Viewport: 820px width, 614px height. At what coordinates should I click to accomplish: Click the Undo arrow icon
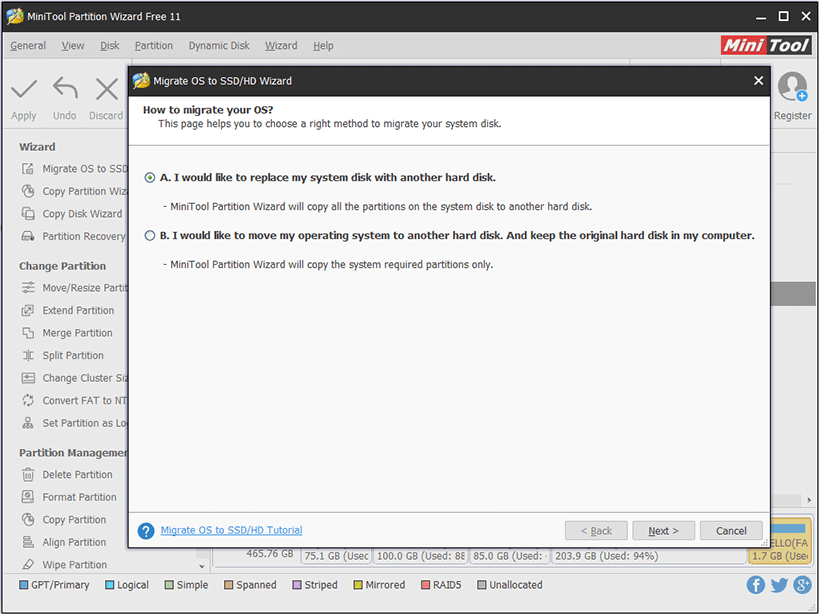click(65, 88)
